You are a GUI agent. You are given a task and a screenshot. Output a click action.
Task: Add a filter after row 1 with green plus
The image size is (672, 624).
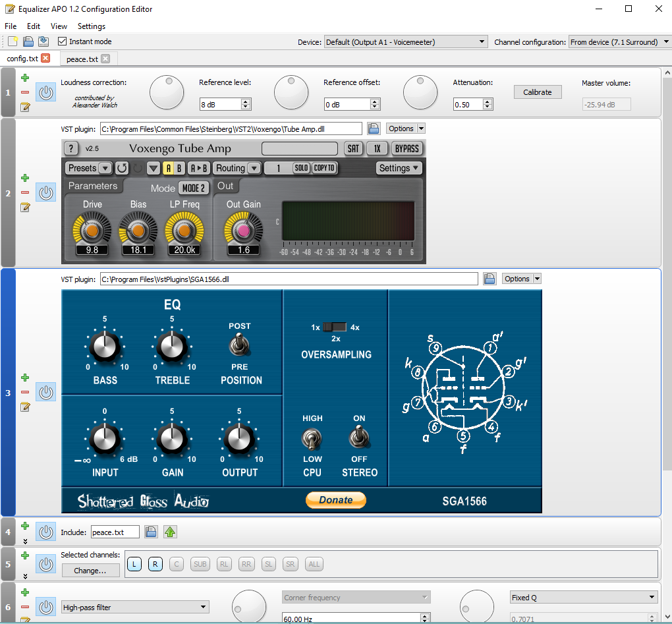point(25,78)
